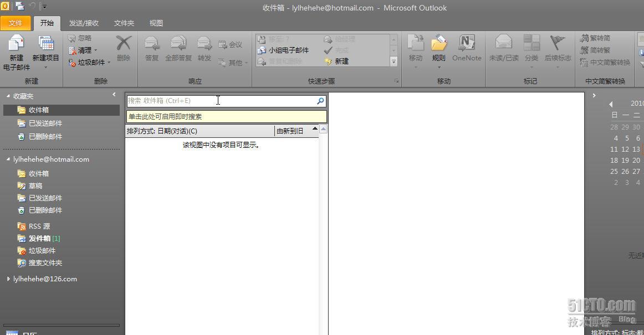Select day 26 in the mini calendar
The width and height of the screenshot is (644, 335).
(625, 171)
